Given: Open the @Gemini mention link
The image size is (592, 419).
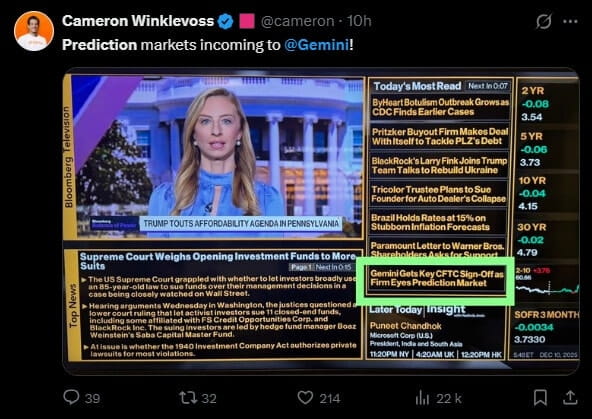Looking at the screenshot, I should pos(316,45).
